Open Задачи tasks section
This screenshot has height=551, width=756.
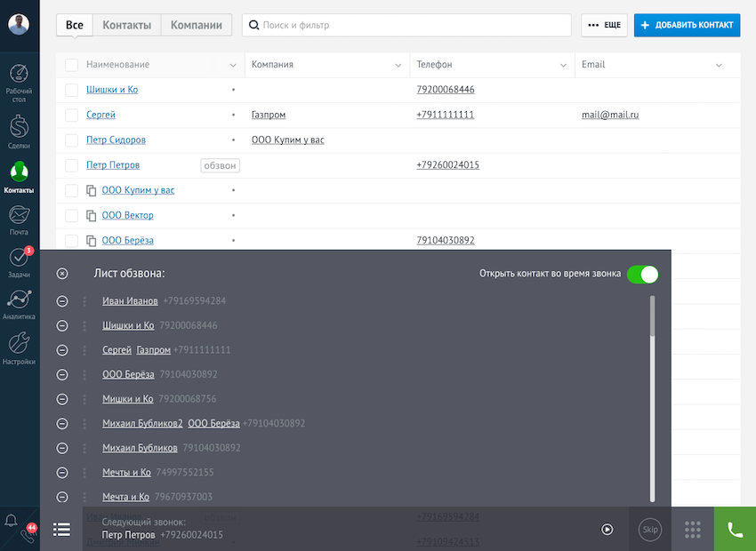click(20, 262)
